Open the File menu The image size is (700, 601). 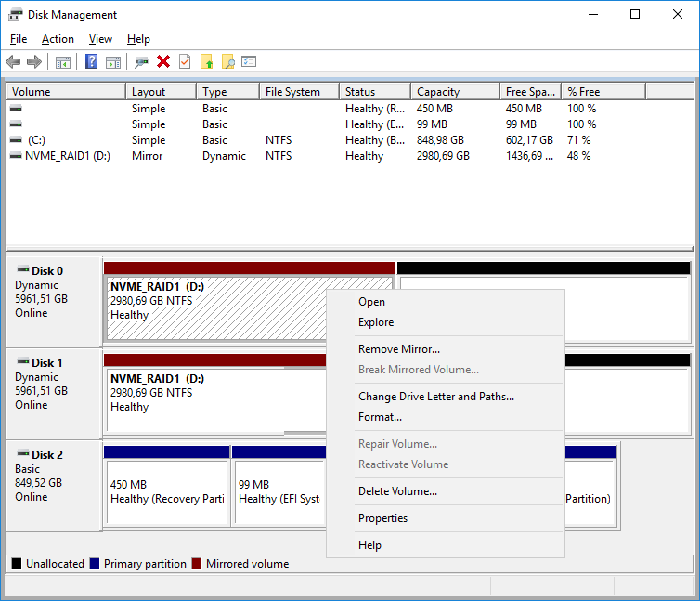point(19,39)
